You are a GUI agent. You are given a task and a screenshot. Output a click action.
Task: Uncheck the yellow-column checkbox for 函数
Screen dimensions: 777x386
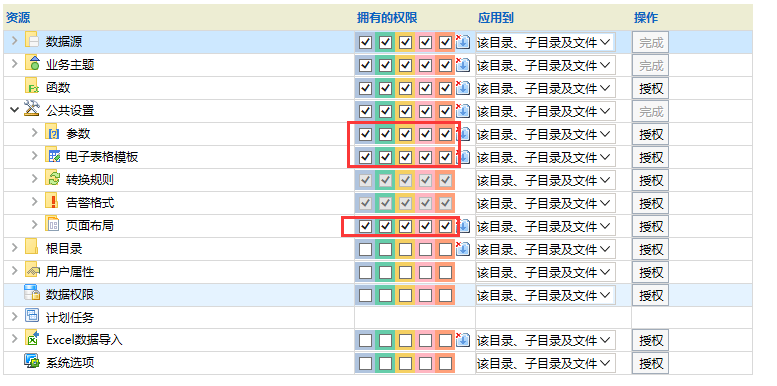coord(405,88)
